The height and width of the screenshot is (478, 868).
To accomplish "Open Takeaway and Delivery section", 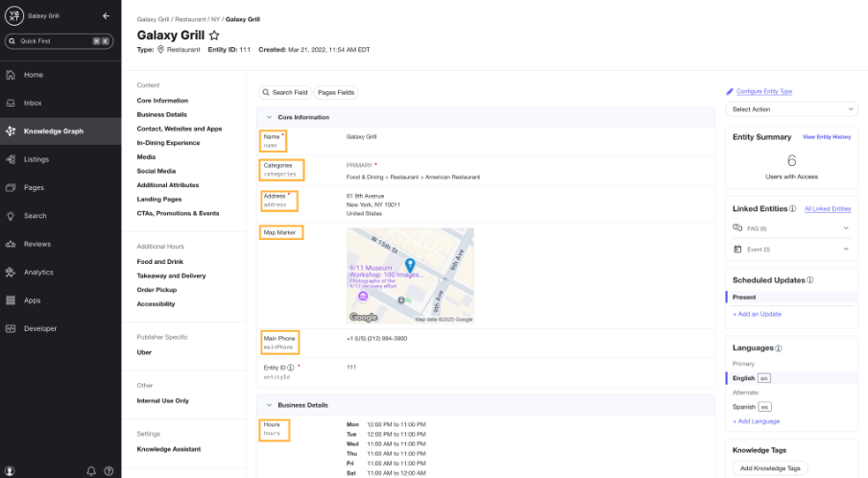I will (x=171, y=275).
